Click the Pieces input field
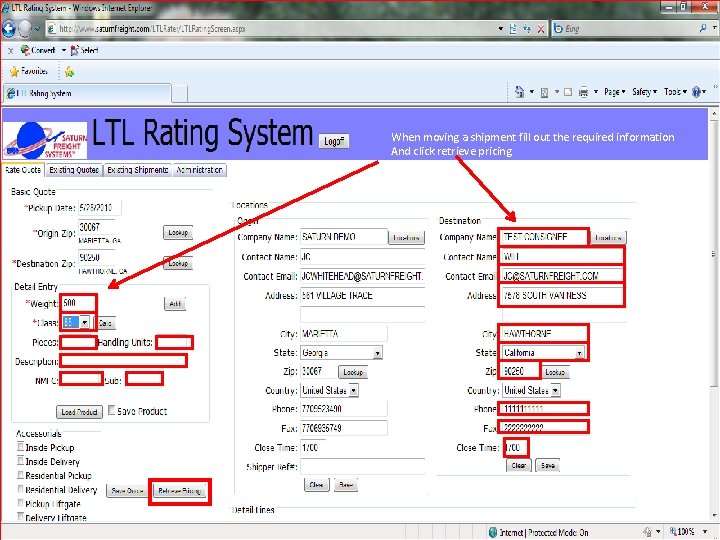 78,342
